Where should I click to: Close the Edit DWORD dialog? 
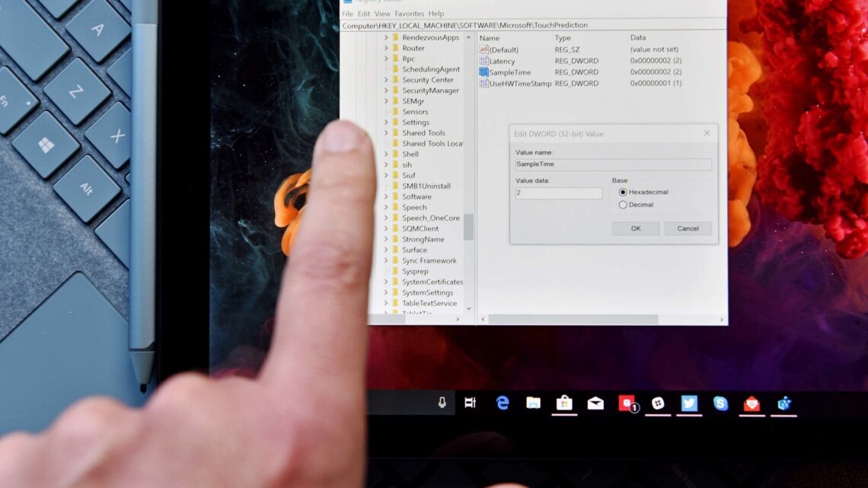click(707, 132)
